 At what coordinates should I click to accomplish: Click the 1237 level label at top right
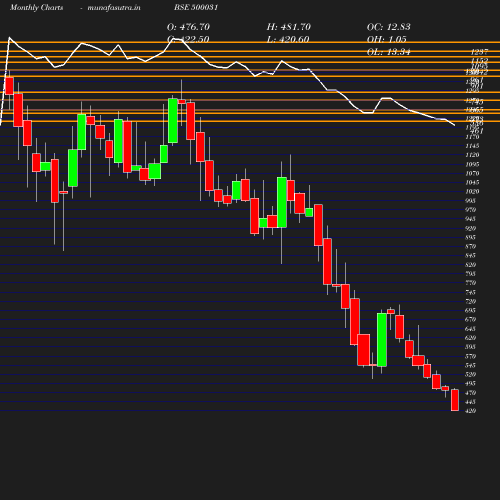point(479,52)
